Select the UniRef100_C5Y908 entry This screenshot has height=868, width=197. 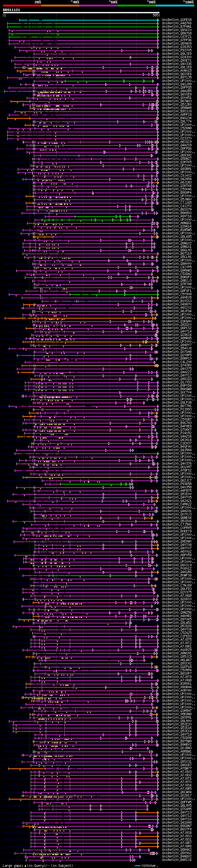(x=177, y=294)
